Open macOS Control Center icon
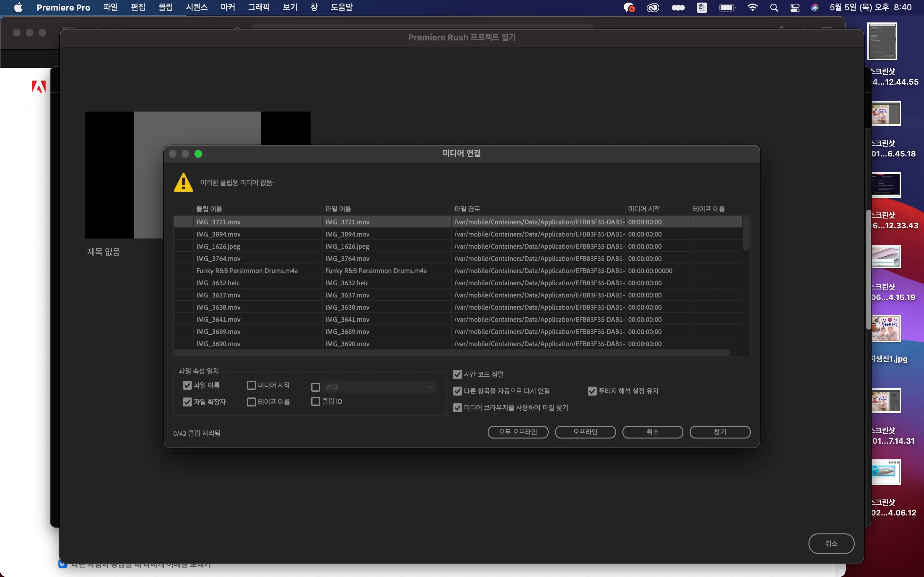The height and width of the screenshot is (577, 924). tap(795, 8)
